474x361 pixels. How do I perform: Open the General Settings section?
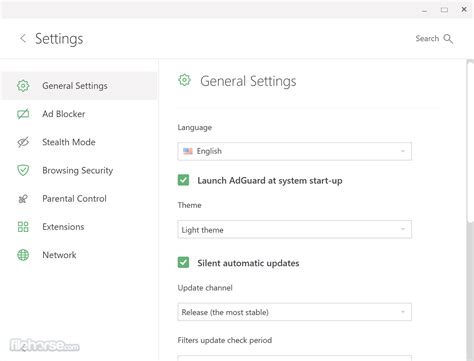[x=79, y=86]
